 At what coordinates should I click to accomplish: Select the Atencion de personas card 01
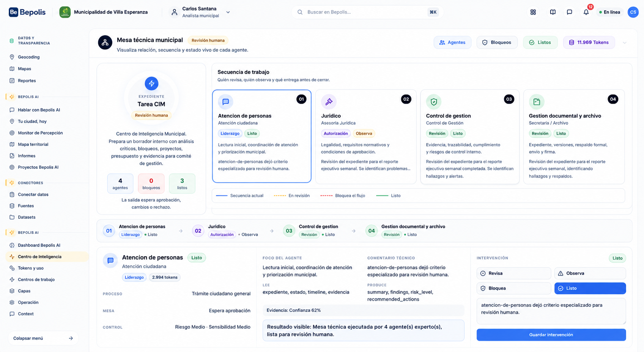click(262, 136)
